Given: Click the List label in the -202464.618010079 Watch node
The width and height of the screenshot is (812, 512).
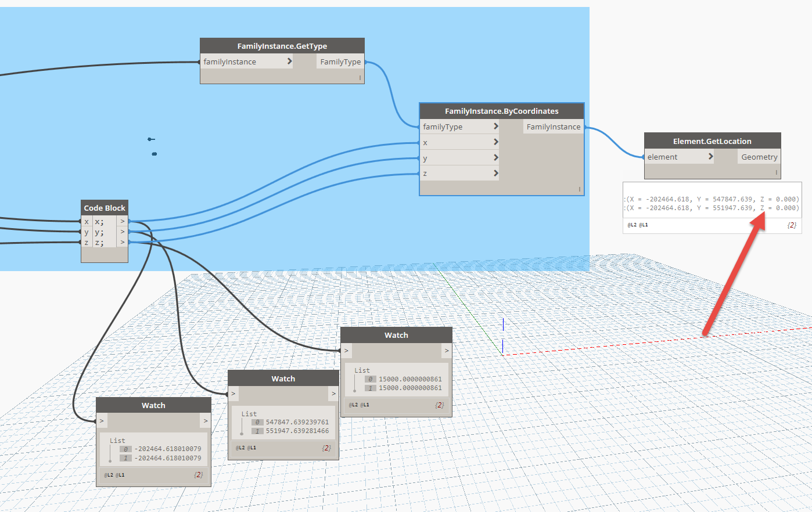Looking at the screenshot, I should [x=117, y=441].
